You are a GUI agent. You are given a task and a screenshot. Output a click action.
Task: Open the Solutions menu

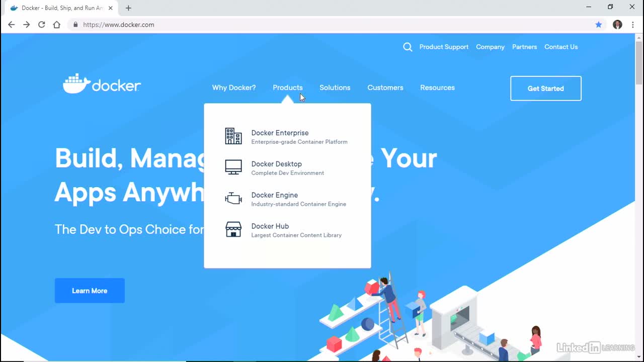point(335,87)
